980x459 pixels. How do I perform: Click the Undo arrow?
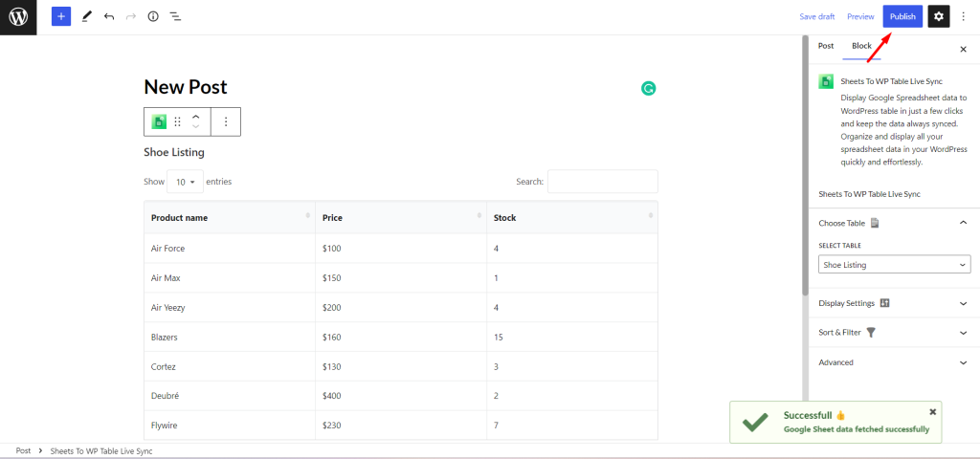point(109,17)
